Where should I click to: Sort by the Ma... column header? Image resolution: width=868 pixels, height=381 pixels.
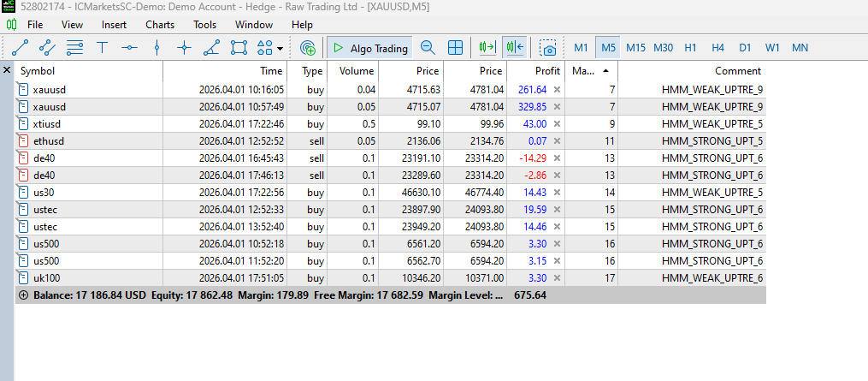tap(591, 71)
